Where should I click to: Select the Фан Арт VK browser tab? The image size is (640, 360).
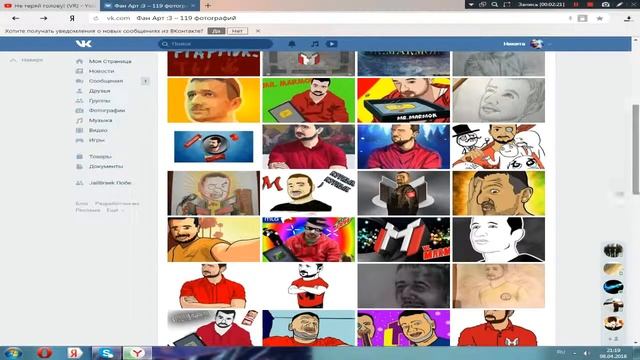pos(150,6)
